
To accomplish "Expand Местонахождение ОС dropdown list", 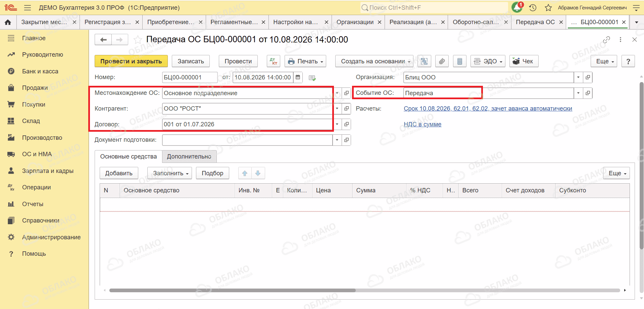I will click(x=337, y=93).
